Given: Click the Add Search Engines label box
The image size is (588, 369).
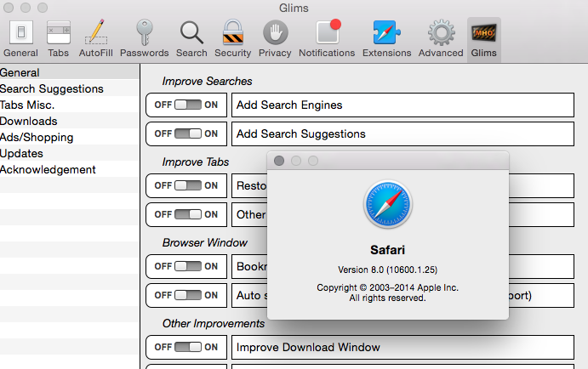Looking at the screenshot, I should point(402,105).
